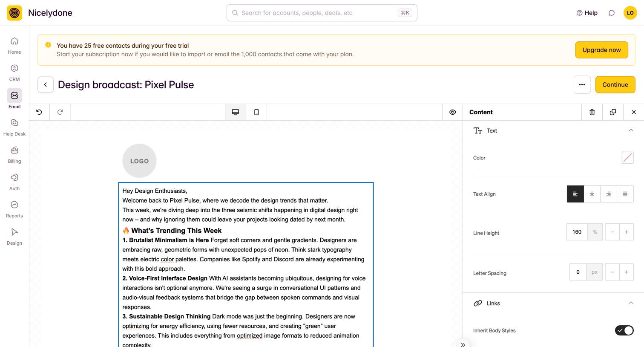
Task: Click the undo arrow icon
Action: tap(39, 112)
